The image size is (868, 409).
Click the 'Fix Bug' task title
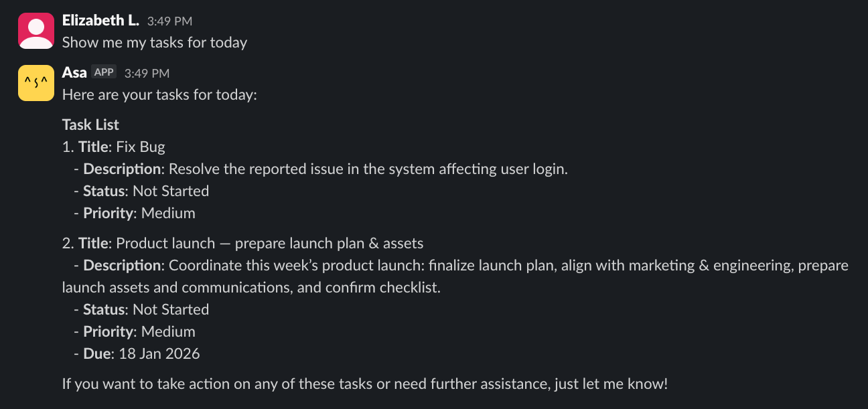pos(140,147)
